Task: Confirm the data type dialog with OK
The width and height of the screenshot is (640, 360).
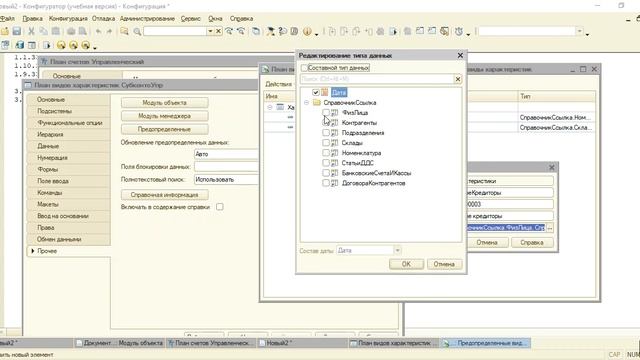Action: click(406, 264)
